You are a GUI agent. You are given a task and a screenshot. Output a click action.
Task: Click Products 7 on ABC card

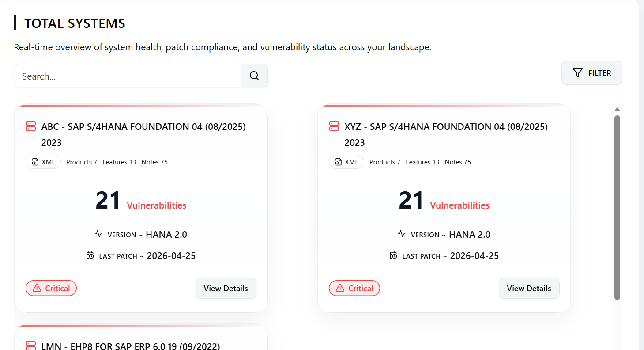coord(82,162)
